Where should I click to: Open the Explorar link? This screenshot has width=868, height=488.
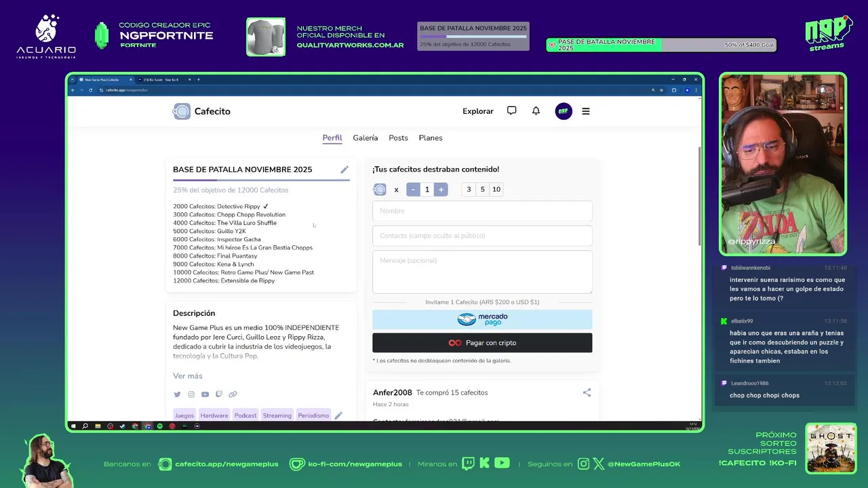(478, 111)
